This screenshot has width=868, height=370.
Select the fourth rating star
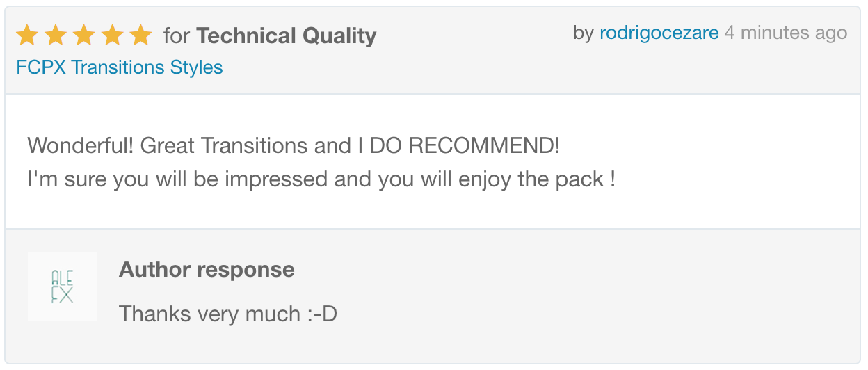112,35
